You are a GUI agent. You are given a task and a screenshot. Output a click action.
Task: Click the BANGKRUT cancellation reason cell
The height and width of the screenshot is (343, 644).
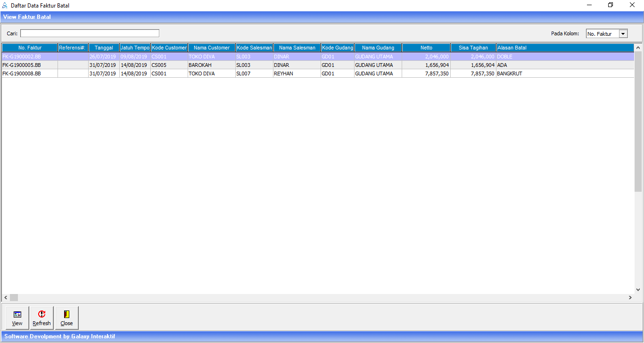point(509,73)
